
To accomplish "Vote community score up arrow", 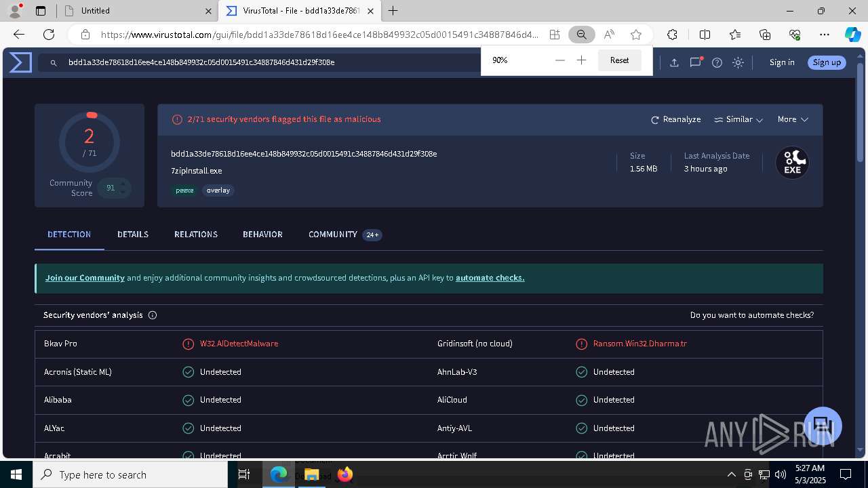I will [x=123, y=183].
